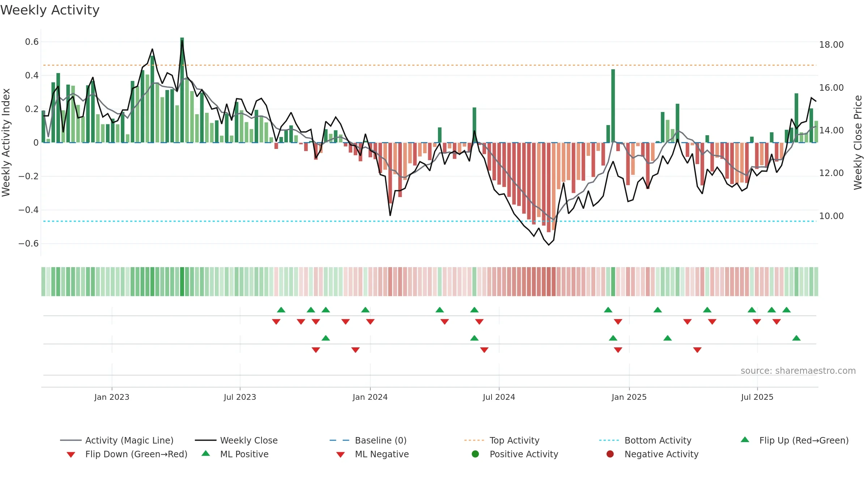Click the 0.6 activity index tick label
The height and width of the screenshot is (488, 868).
(x=32, y=42)
